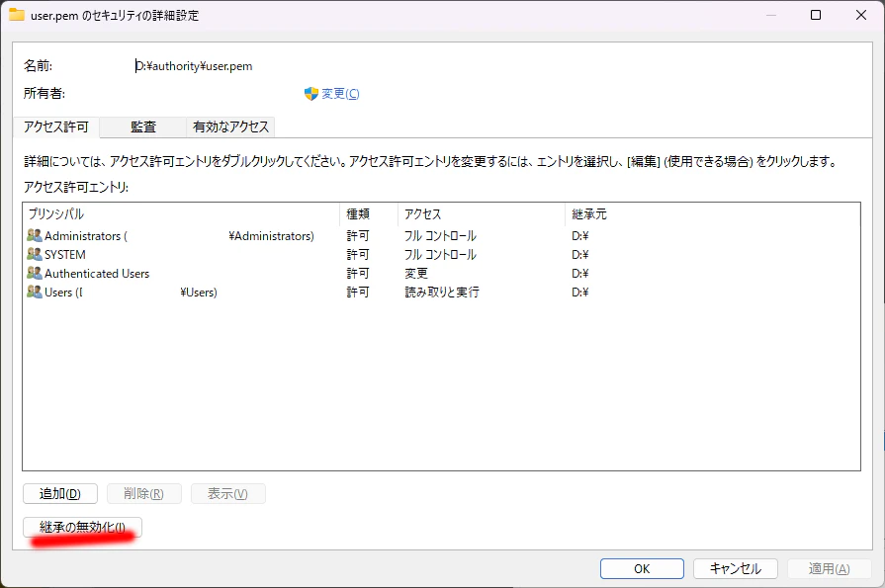Click the 追加(D) button
The image size is (885, 588).
[x=60, y=494]
